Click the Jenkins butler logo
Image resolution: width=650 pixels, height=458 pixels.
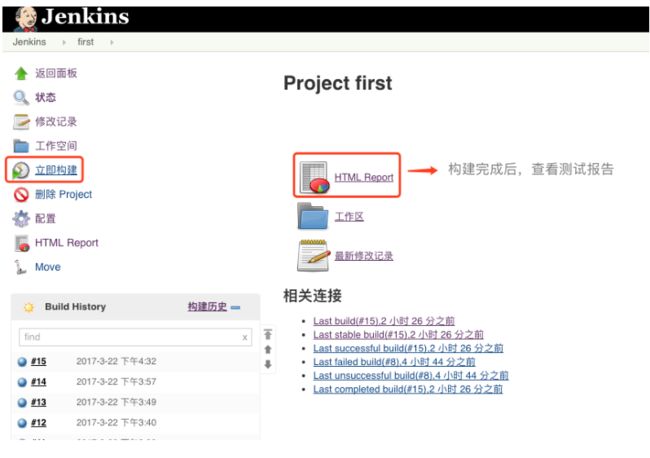[x=25, y=19]
